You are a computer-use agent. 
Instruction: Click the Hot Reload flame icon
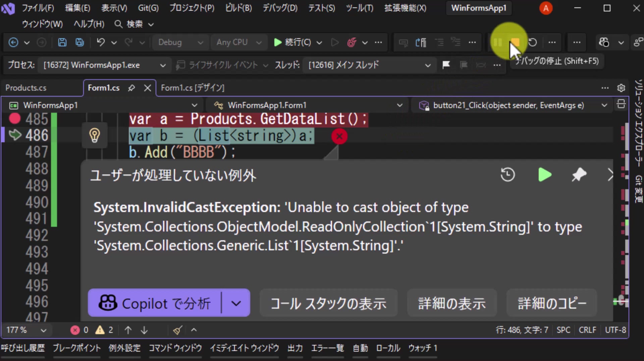[352, 42]
